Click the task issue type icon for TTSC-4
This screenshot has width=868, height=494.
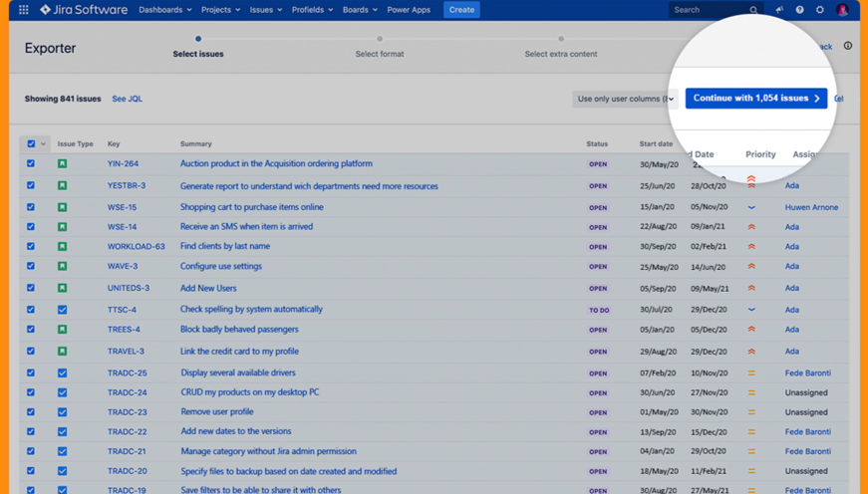(62, 310)
